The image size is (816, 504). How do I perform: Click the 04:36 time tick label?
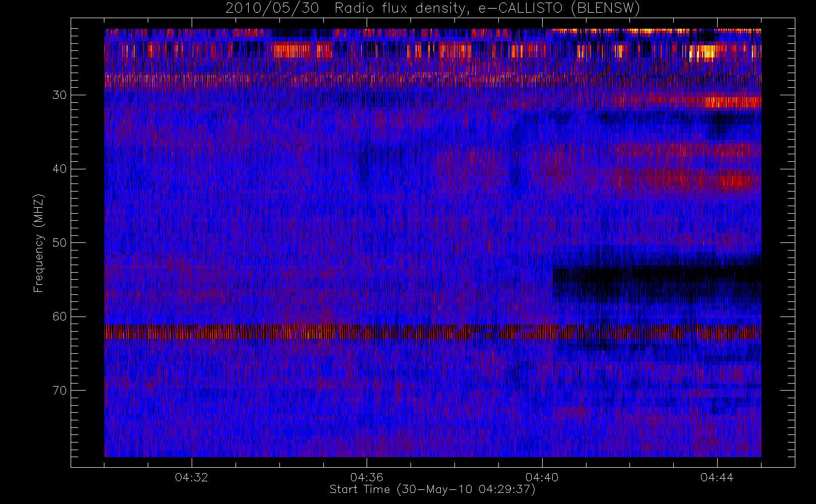click(x=367, y=477)
